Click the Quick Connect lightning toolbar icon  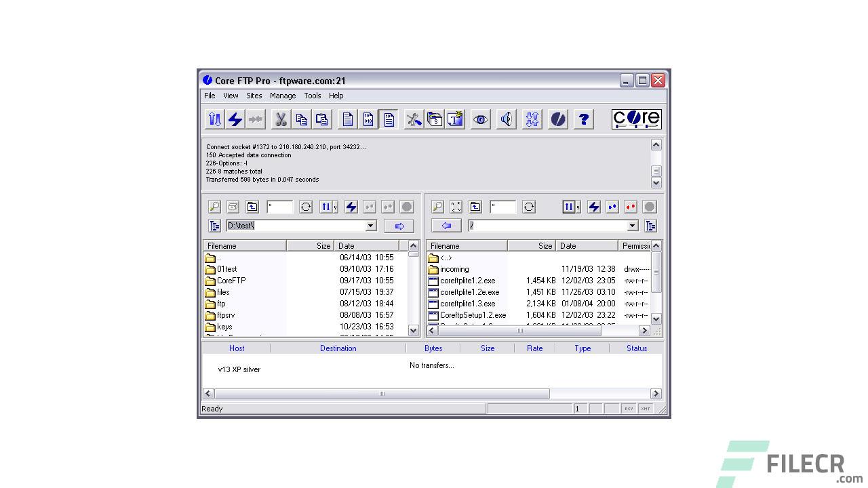click(235, 120)
